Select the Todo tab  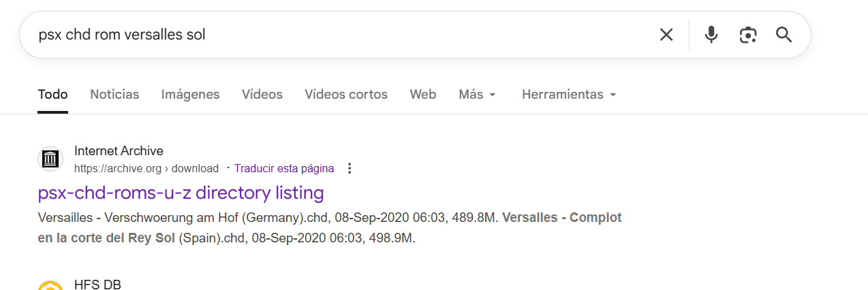[x=52, y=95]
